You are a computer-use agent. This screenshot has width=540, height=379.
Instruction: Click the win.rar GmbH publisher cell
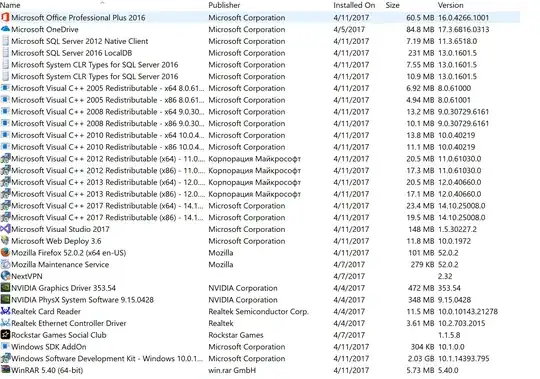click(232, 370)
